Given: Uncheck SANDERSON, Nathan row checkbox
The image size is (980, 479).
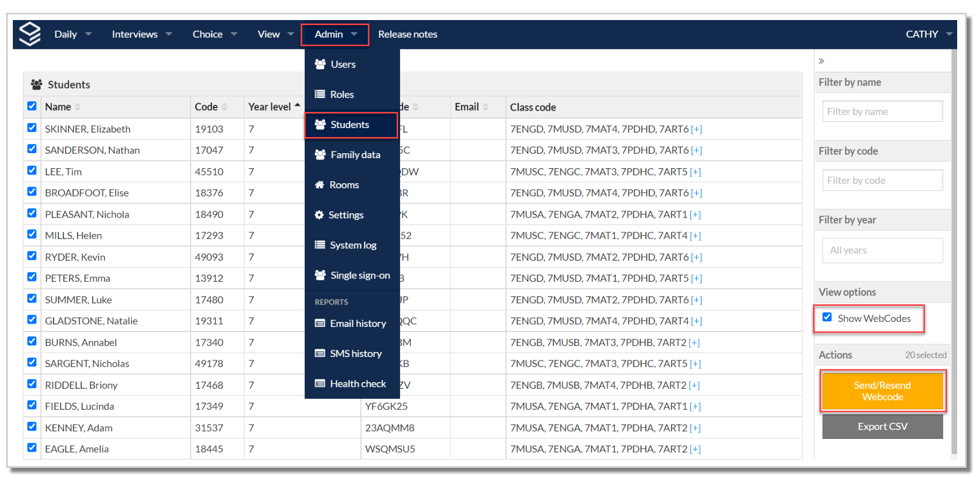Looking at the screenshot, I should click(x=32, y=149).
